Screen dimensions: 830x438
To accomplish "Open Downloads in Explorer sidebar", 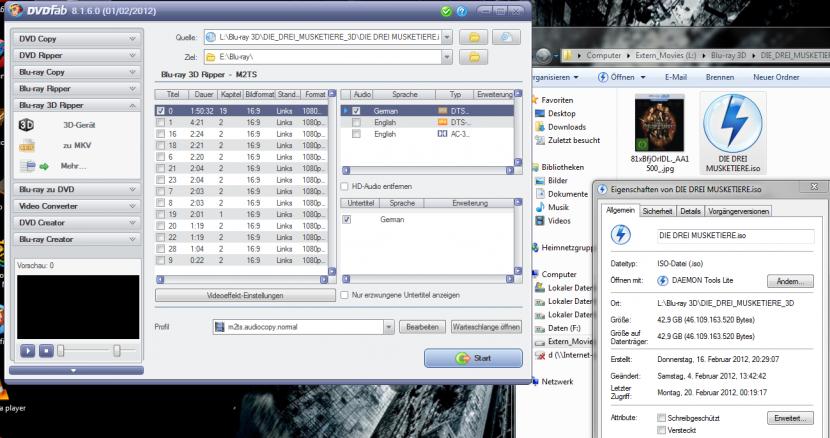I will (x=567, y=127).
